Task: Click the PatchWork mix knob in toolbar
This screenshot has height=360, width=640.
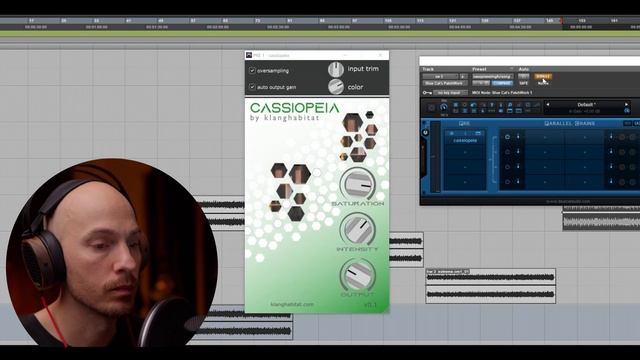Action: click(444, 107)
